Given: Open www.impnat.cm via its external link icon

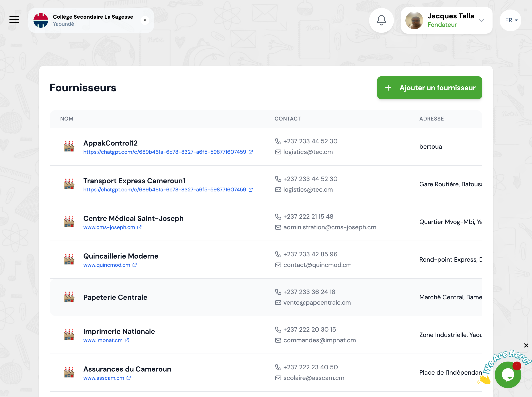Looking at the screenshot, I should point(127,340).
